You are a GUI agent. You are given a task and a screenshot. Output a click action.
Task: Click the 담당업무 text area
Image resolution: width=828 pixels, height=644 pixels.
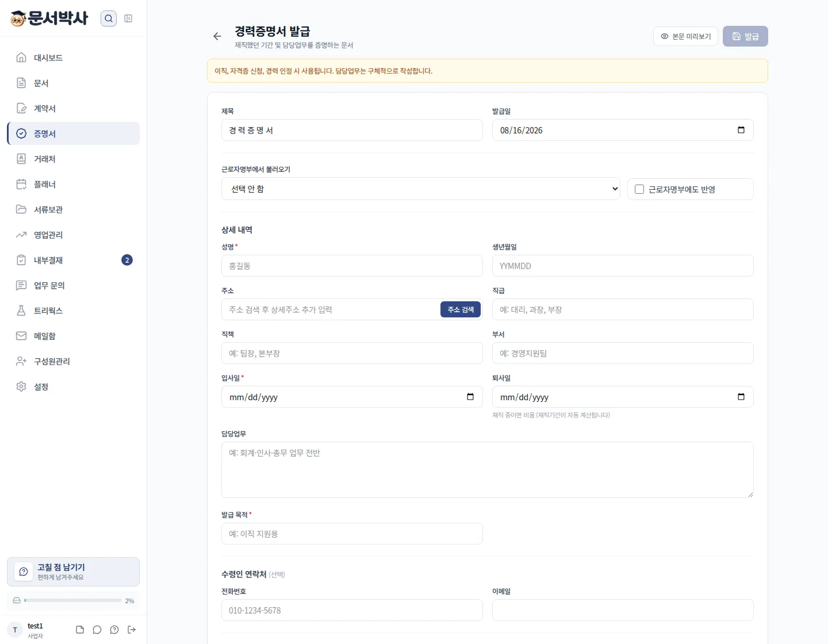pyautogui.click(x=488, y=470)
